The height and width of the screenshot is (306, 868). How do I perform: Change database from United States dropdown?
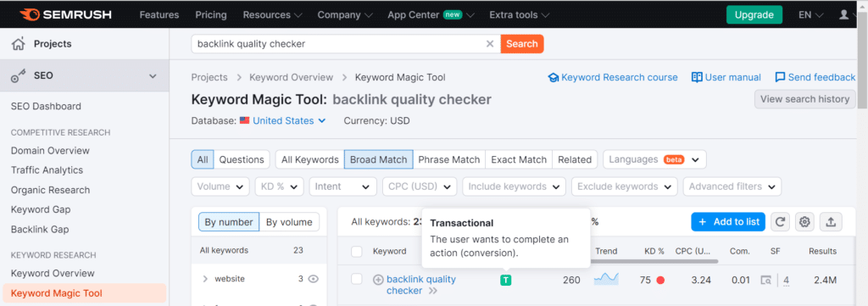[289, 120]
